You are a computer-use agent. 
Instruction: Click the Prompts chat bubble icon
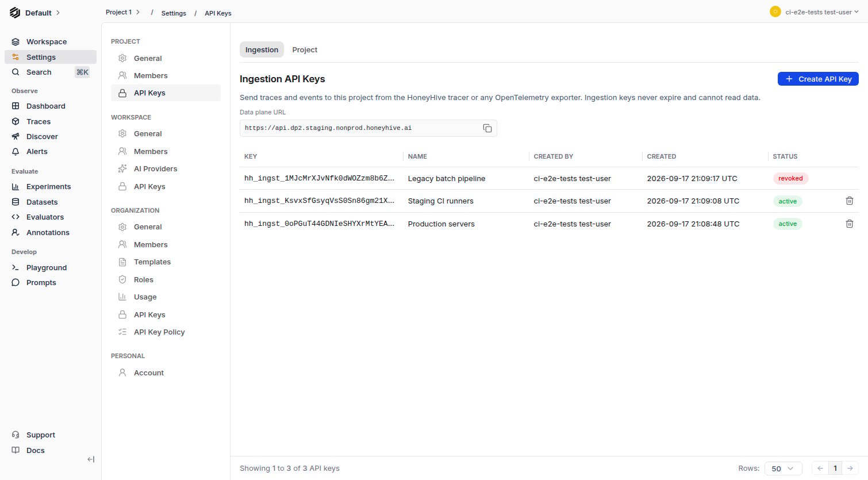coord(16,282)
